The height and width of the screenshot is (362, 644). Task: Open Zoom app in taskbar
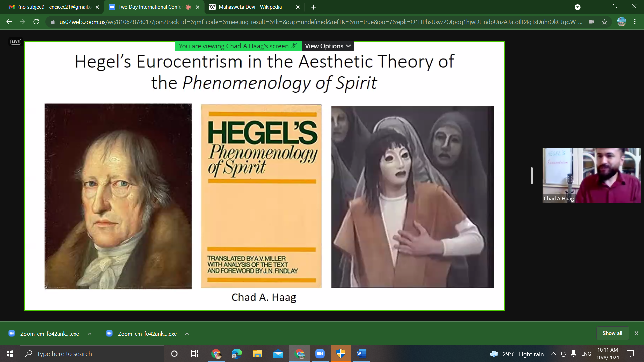pos(320,354)
